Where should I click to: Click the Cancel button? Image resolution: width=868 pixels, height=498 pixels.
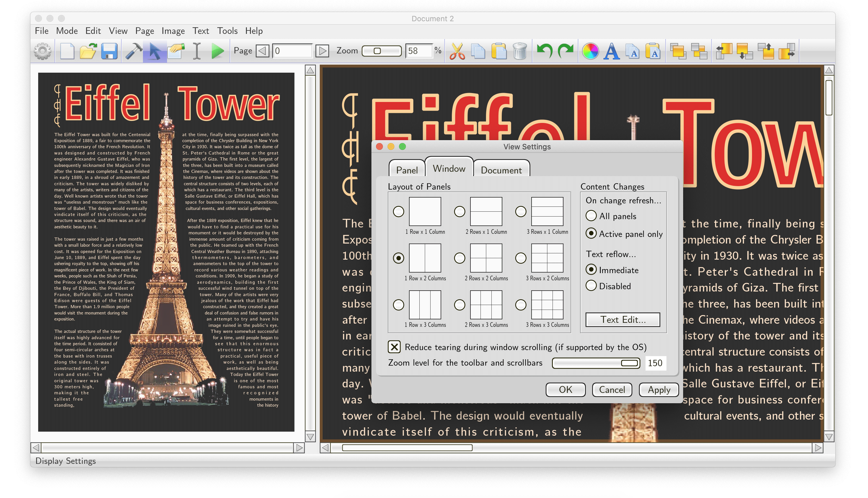(612, 389)
